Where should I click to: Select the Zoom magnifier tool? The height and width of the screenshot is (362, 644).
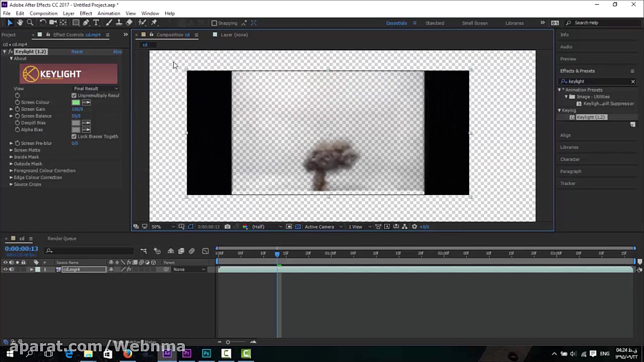click(30, 22)
